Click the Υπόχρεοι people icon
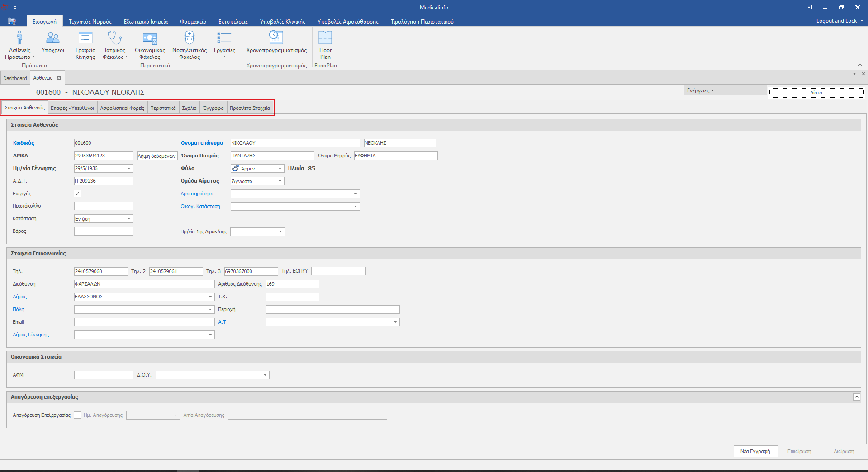The width and height of the screenshot is (868, 472). click(x=53, y=38)
